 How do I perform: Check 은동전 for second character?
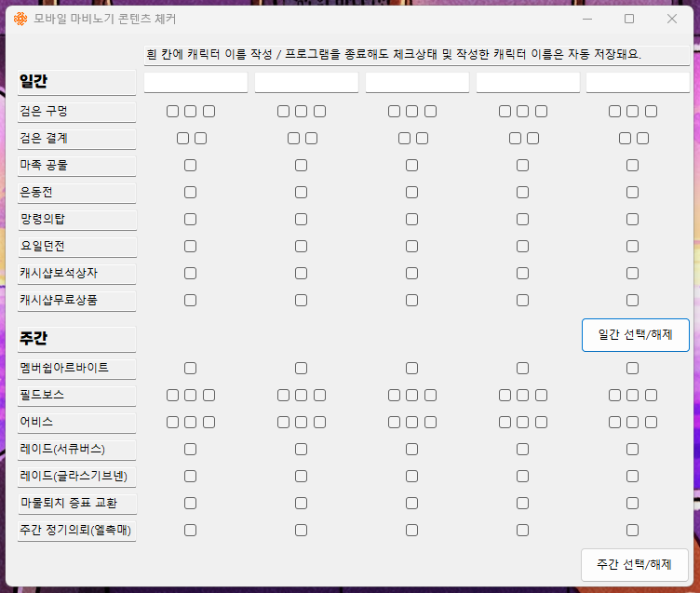[x=302, y=193]
